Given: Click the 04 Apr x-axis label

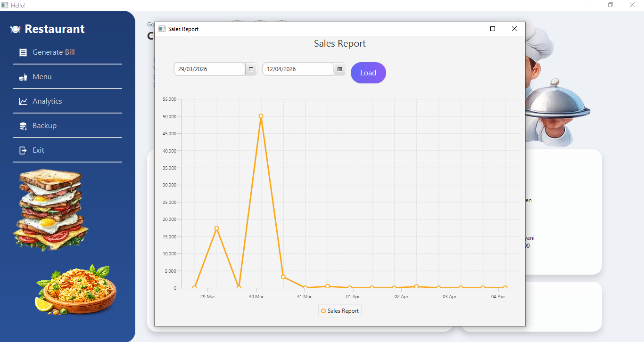Looking at the screenshot, I should (498, 297).
